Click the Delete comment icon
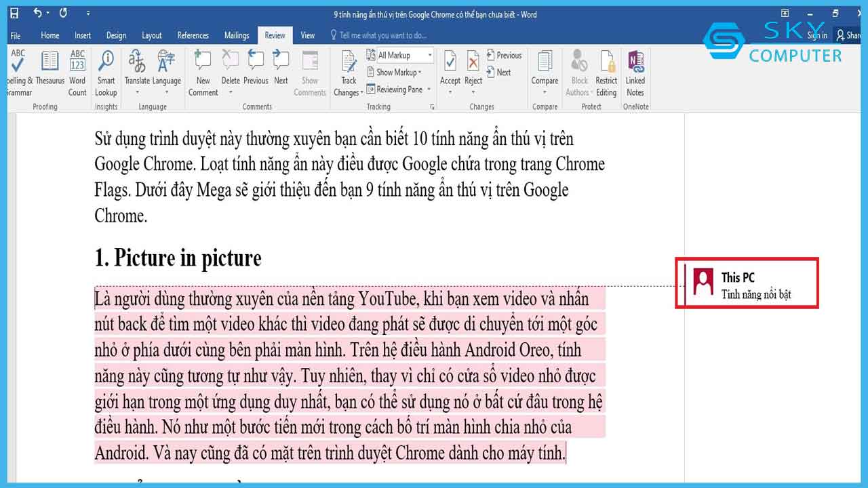 (x=231, y=61)
